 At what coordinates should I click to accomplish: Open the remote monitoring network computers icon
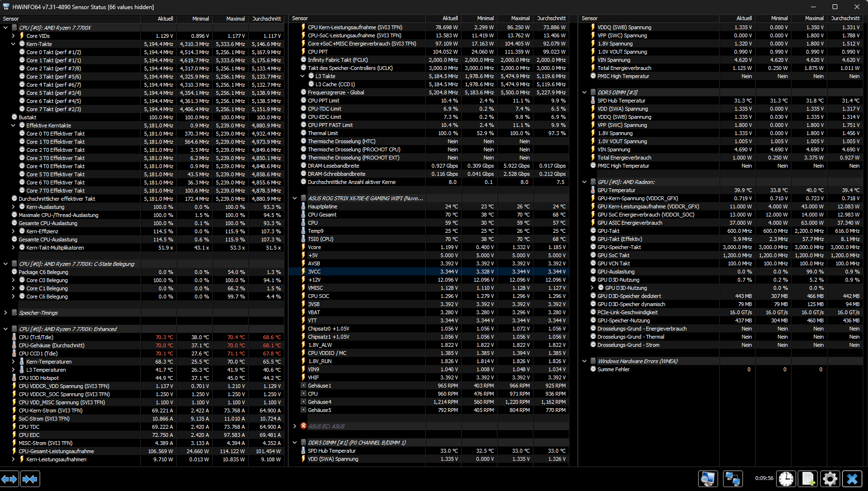pyautogui.click(x=733, y=479)
